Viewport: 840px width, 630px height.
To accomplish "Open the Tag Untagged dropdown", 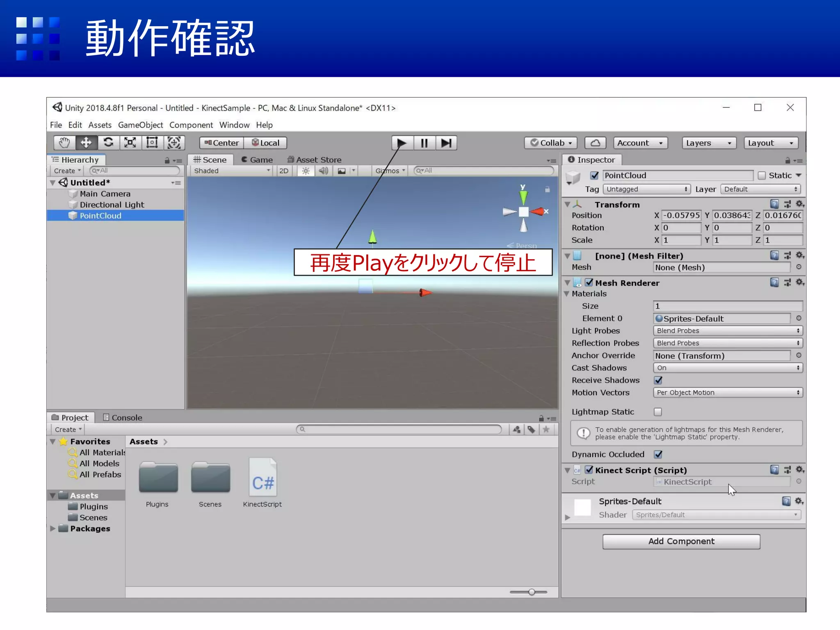I will tap(646, 189).
